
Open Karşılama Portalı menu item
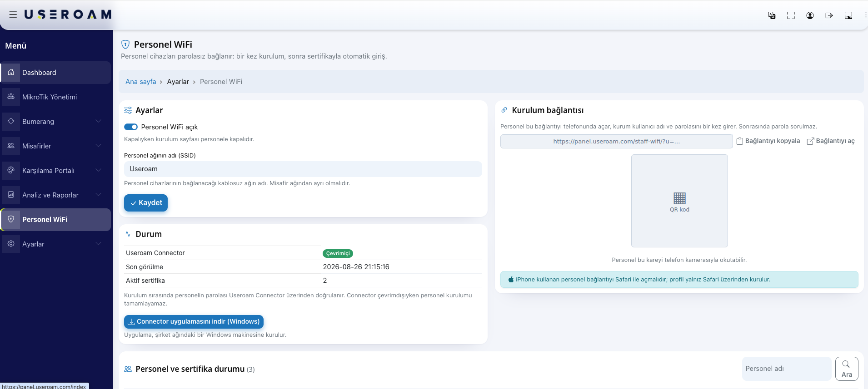click(55, 171)
